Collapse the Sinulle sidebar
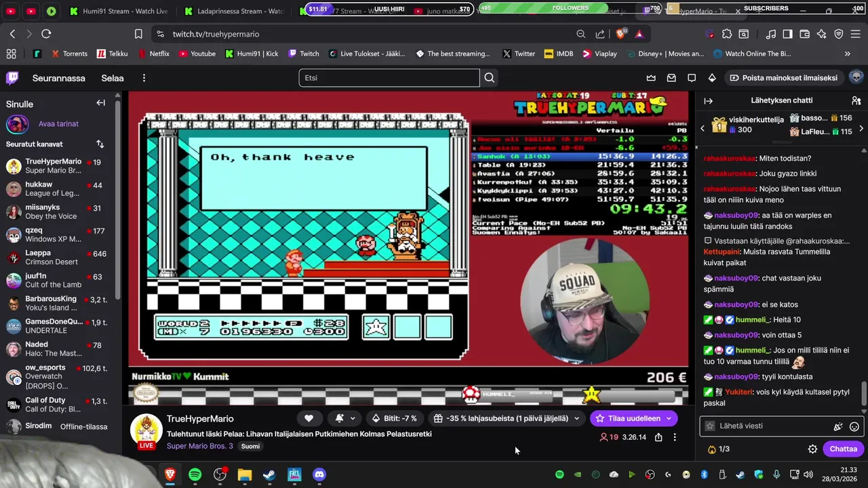The height and width of the screenshot is (488, 868). click(x=100, y=103)
